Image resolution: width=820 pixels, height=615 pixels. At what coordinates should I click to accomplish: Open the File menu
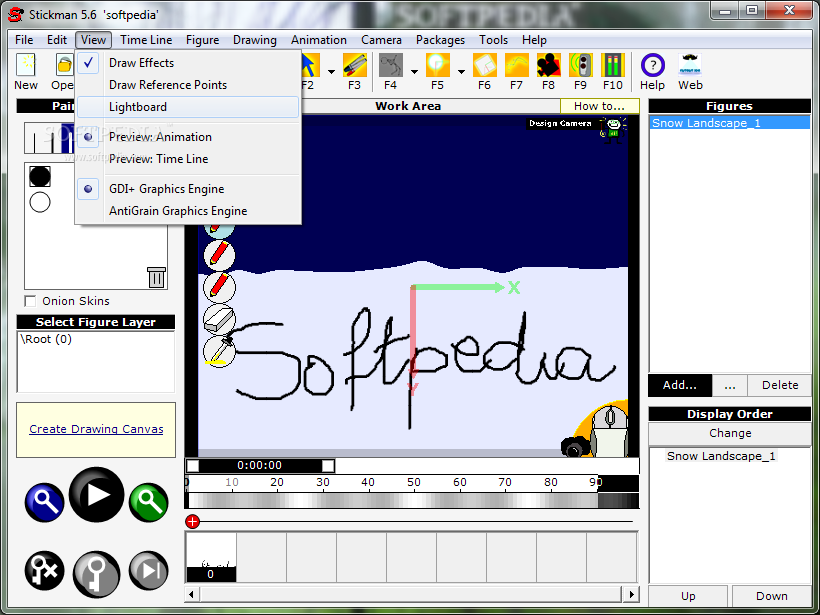click(x=24, y=40)
